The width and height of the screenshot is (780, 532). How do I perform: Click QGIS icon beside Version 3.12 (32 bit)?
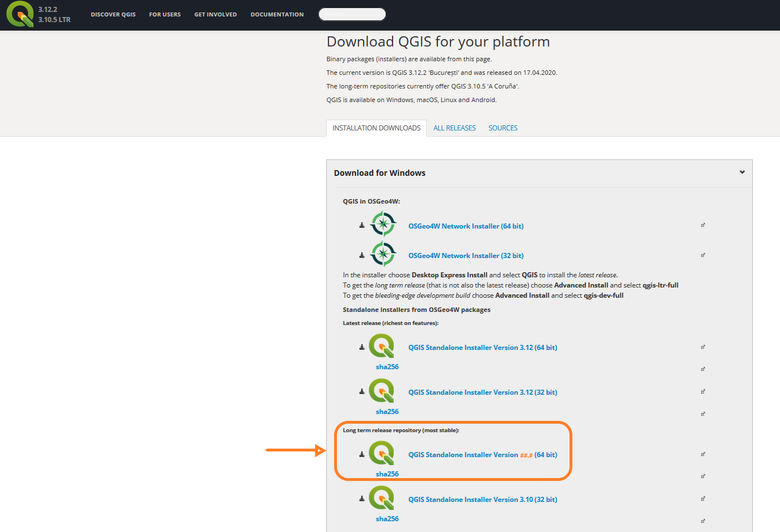382,391
